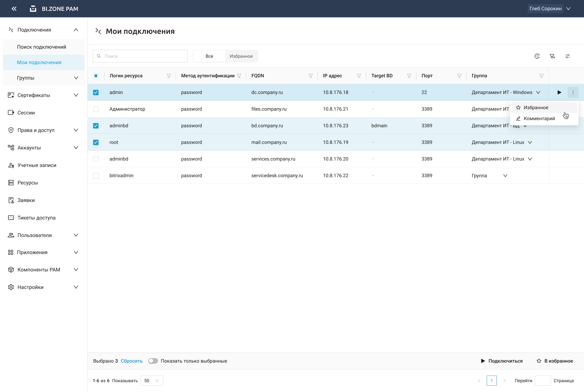Uncheck the root row checkbox
Viewport: 584px width, 392px height.
[96, 142]
